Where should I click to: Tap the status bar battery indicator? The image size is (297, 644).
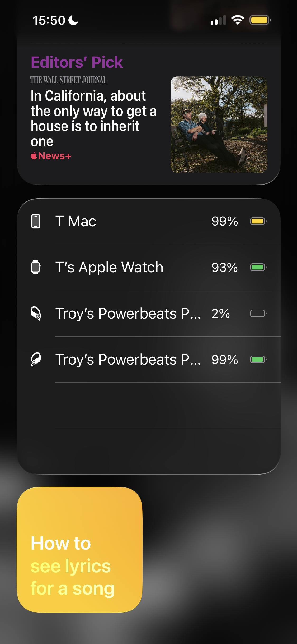click(260, 20)
